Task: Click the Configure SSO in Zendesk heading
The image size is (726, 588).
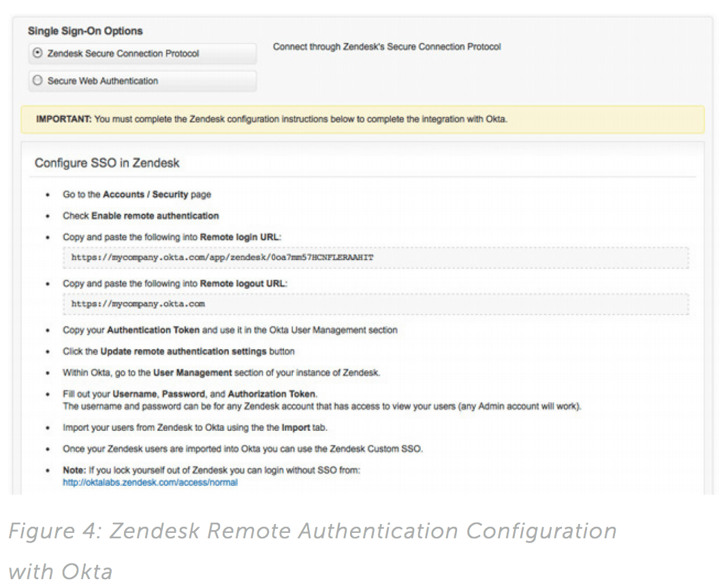Action: [x=107, y=163]
